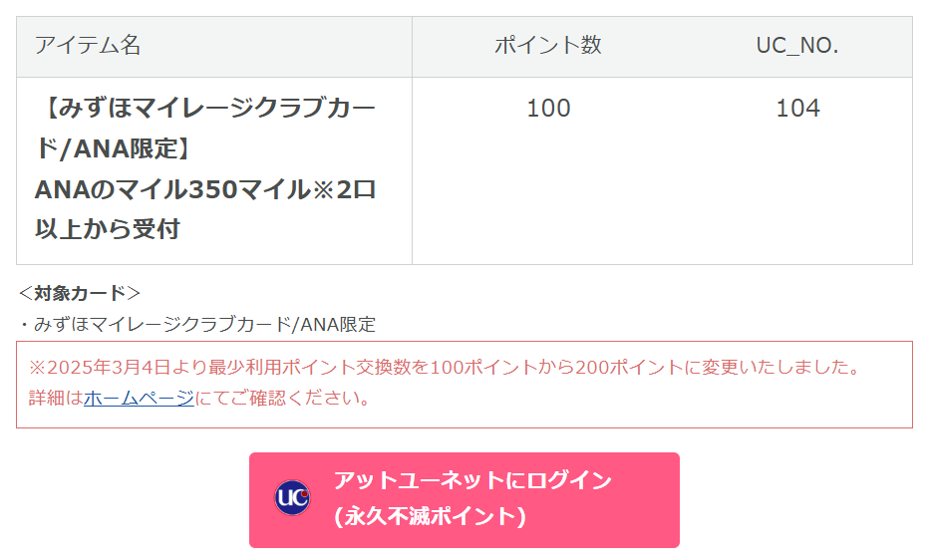Select the 以上から受付 line in item cell
The image size is (928, 560).
[108, 229]
